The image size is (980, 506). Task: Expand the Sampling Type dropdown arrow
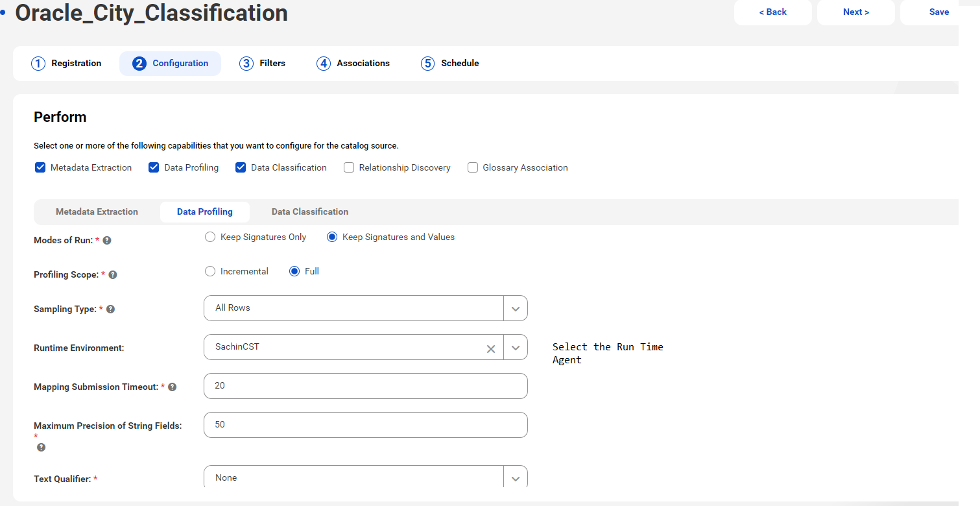[x=516, y=309]
